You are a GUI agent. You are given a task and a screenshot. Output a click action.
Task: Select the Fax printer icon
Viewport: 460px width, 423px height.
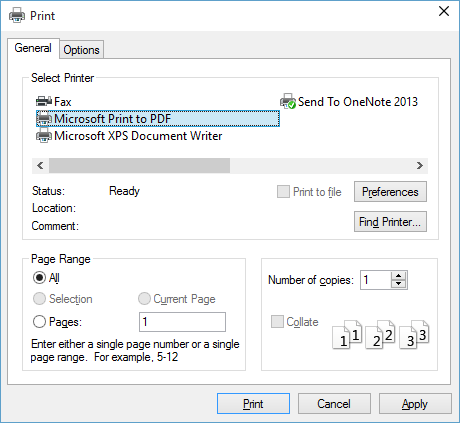44,101
